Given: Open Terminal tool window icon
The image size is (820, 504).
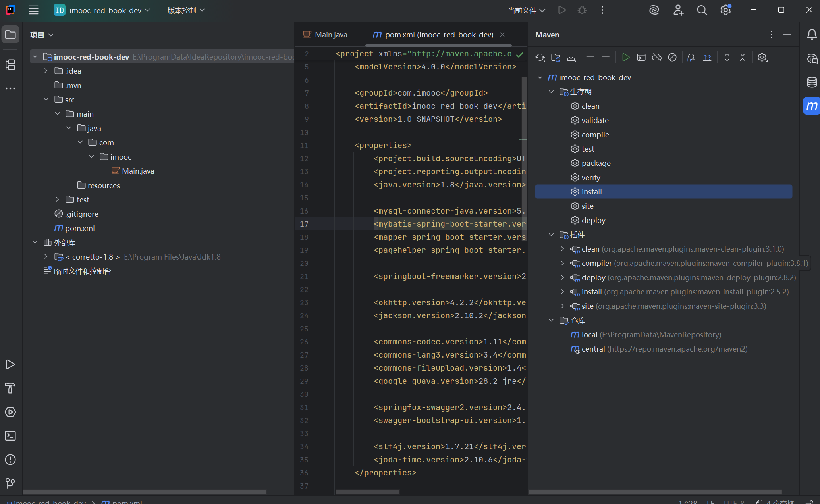Looking at the screenshot, I should pos(10,436).
